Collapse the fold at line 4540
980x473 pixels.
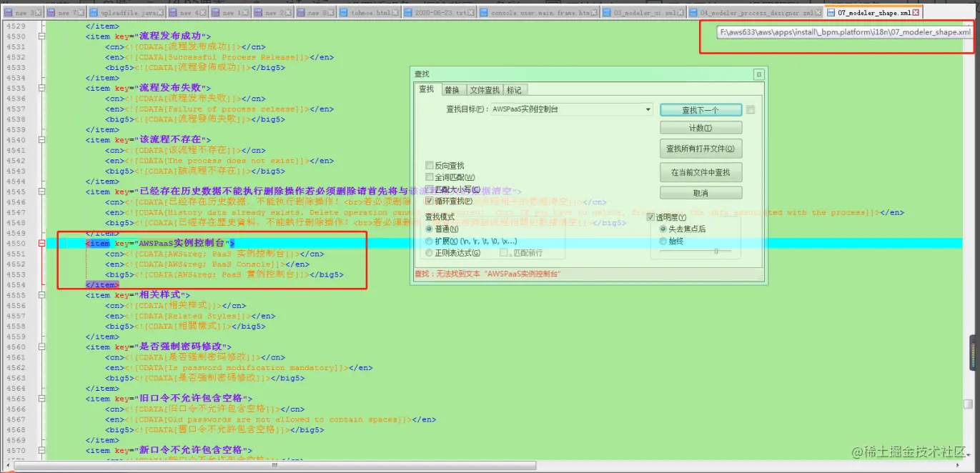41,140
